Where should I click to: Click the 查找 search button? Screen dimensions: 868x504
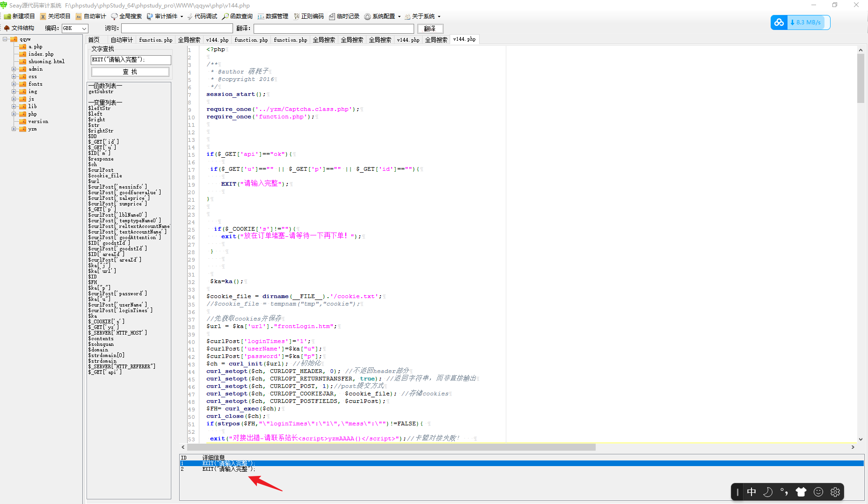[x=130, y=72]
